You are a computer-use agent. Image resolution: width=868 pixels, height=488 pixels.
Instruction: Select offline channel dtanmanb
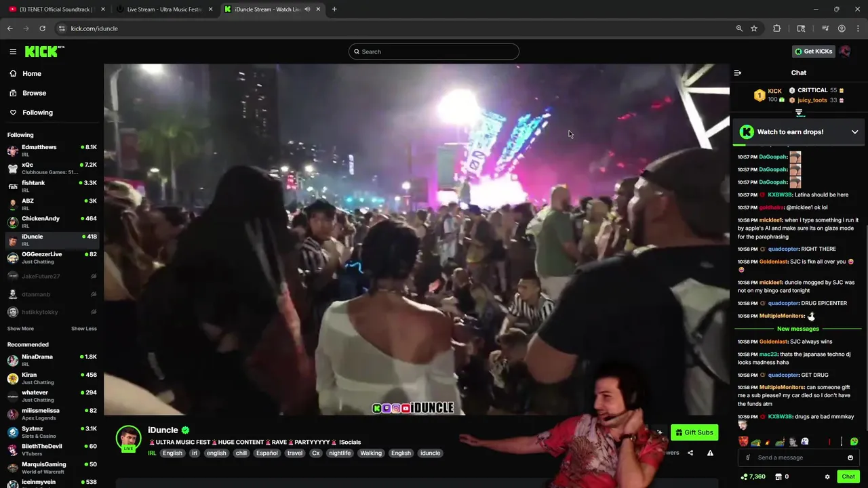tap(52, 294)
